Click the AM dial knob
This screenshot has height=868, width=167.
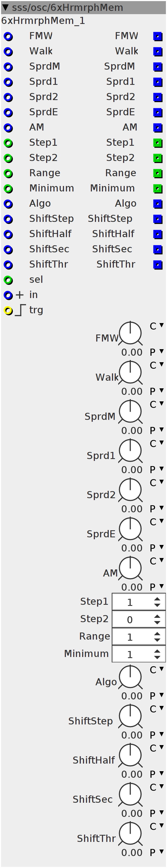(x=130, y=568)
